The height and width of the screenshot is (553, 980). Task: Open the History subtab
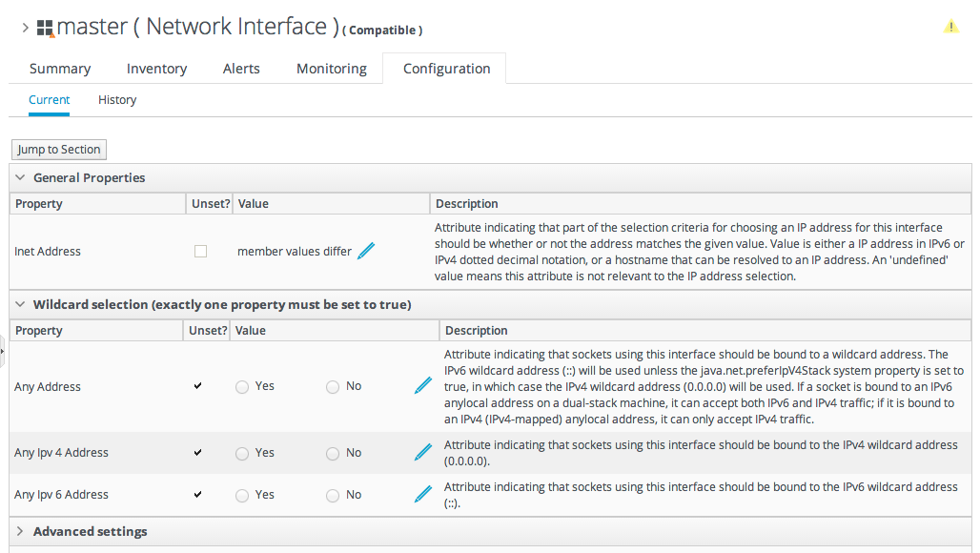[117, 100]
